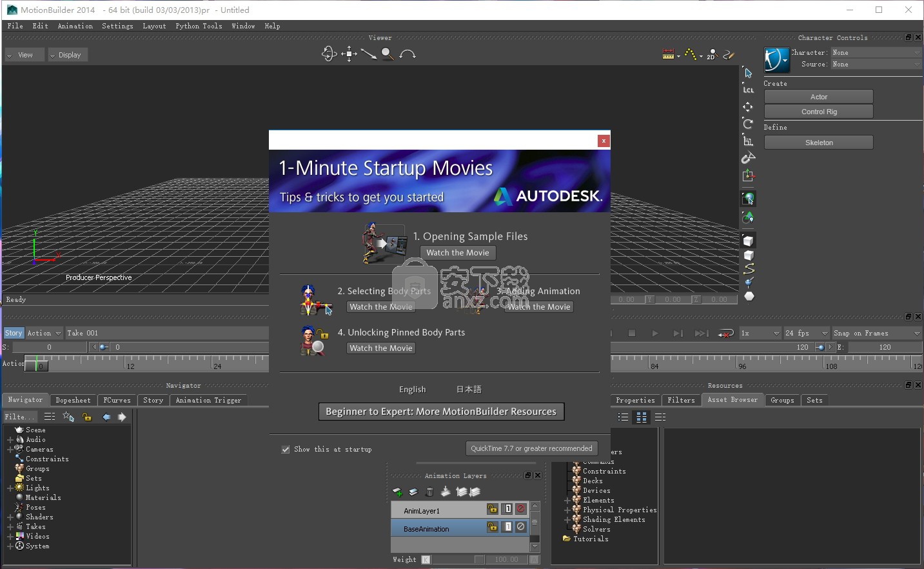Viewport: 924px width, 569px height.
Task: Activate the Scale tool
Action: (x=748, y=141)
